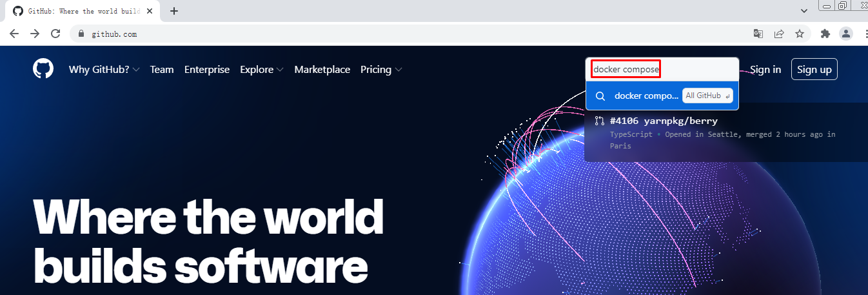Click the Sign up button
Screen dimensions: 868x295
click(x=814, y=70)
